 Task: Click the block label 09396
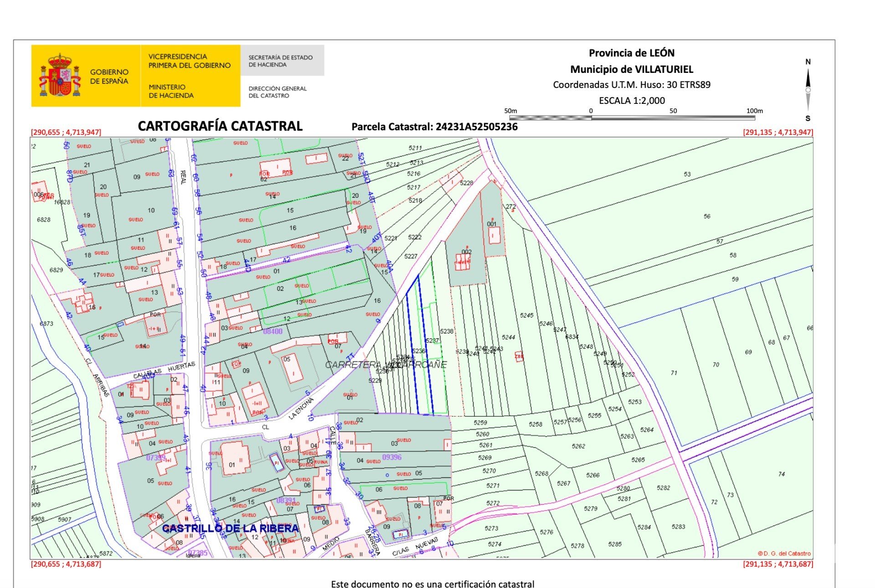(391, 457)
